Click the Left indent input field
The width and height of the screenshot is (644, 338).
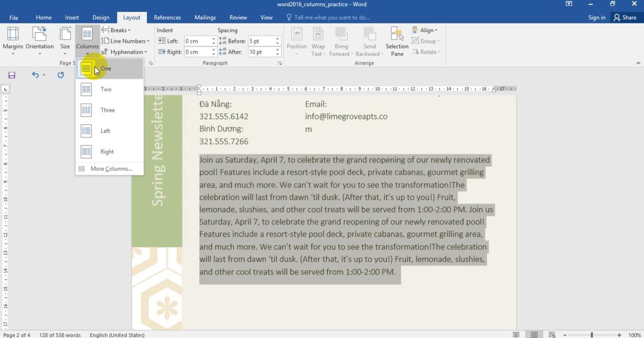click(x=197, y=41)
